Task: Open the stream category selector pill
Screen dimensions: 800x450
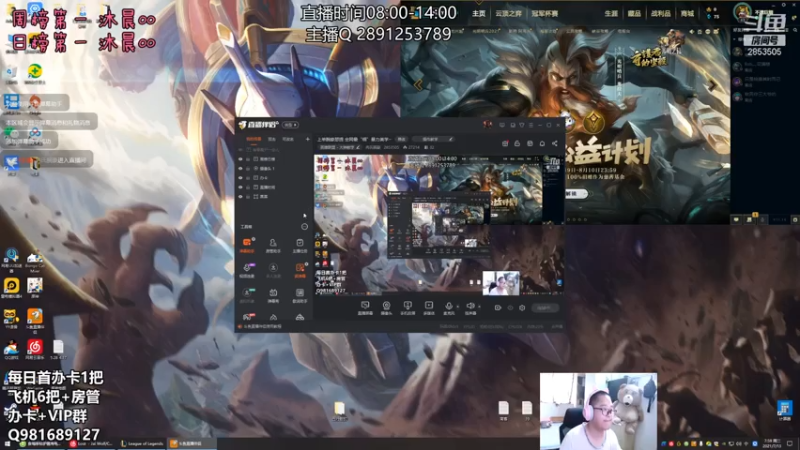Action: click(x=339, y=147)
